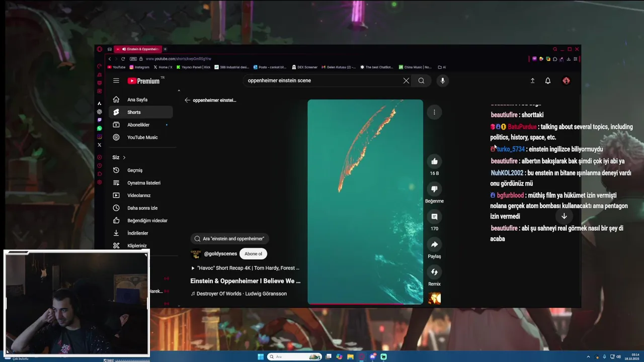644x362 pixels.
Task: Open the Opera downloads icon
Action: (569, 59)
